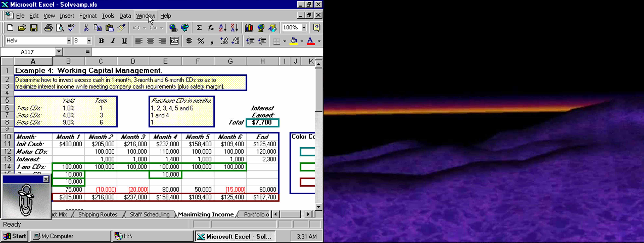Click the Sort Descending (Z-A) icon
The height and width of the screenshot is (243, 644).
235,28
